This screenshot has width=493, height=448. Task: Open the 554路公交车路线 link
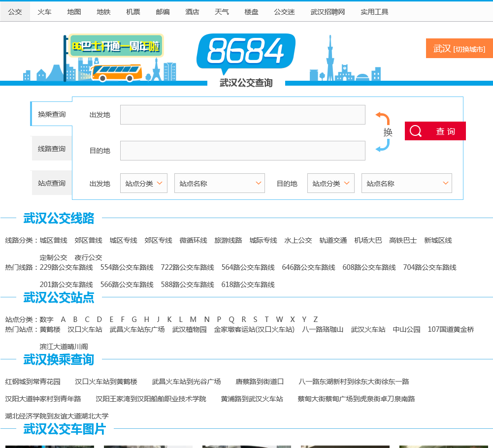[127, 267]
